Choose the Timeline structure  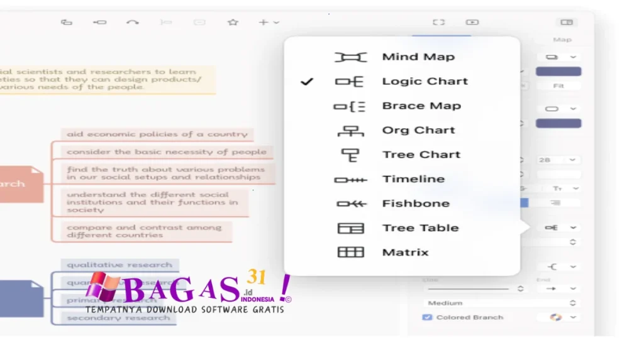pos(402,179)
